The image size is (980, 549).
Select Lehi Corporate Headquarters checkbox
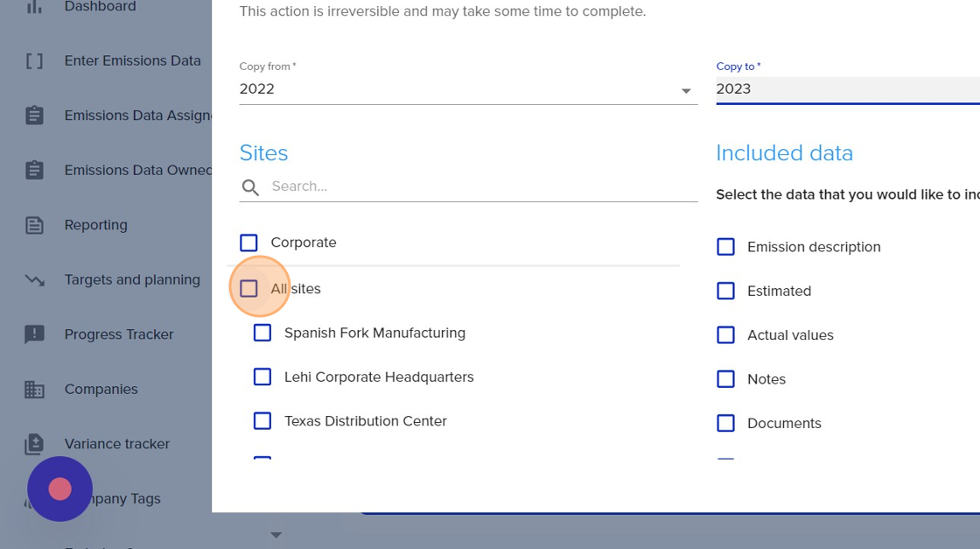click(x=262, y=377)
